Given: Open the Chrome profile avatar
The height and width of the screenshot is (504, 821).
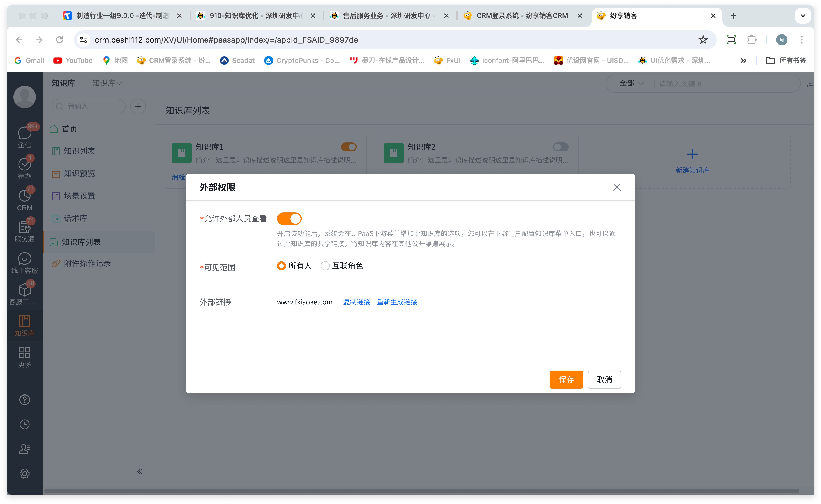Looking at the screenshot, I should pyautogui.click(x=781, y=40).
